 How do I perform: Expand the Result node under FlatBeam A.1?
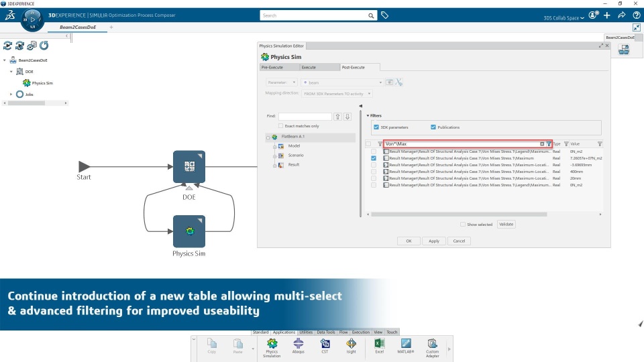pyautogui.click(x=275, y=166)
